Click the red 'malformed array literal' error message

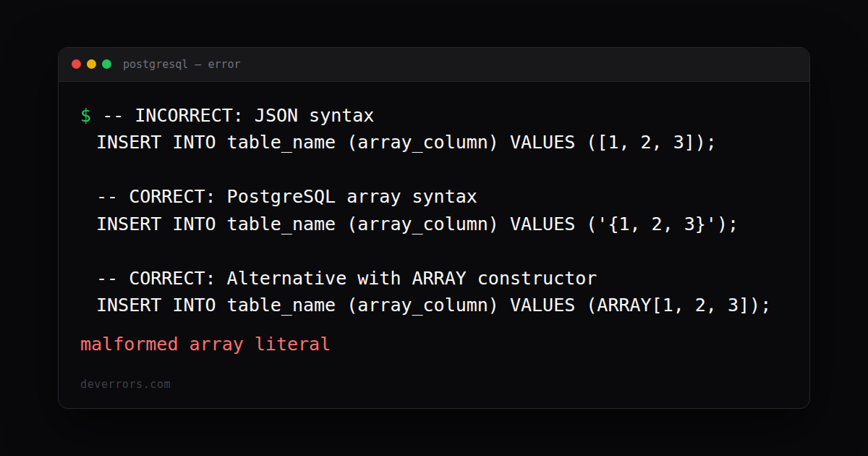[205, 344]
